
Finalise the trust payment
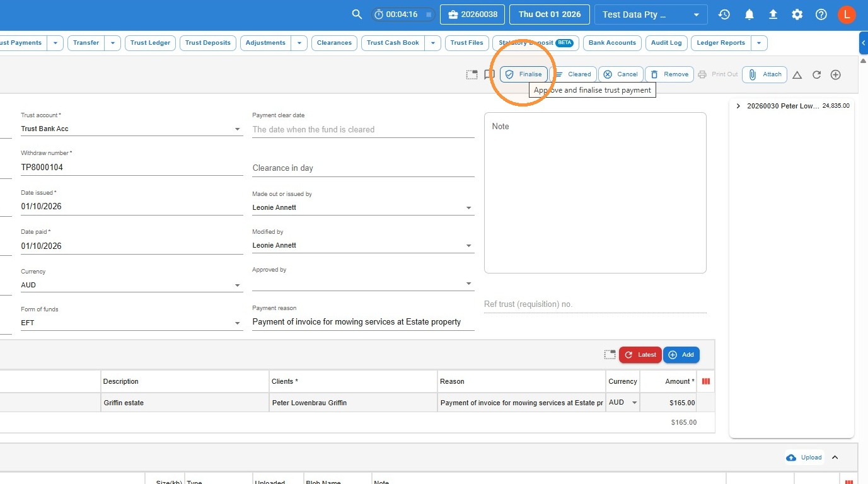coord(524,74)
